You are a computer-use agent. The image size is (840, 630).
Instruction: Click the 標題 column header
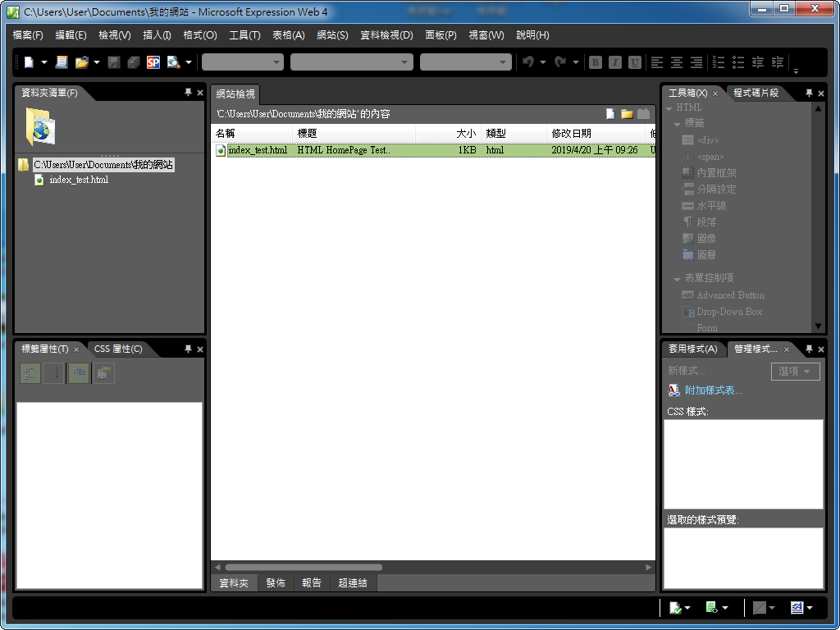pyautogui.click(x=354, y=134)
